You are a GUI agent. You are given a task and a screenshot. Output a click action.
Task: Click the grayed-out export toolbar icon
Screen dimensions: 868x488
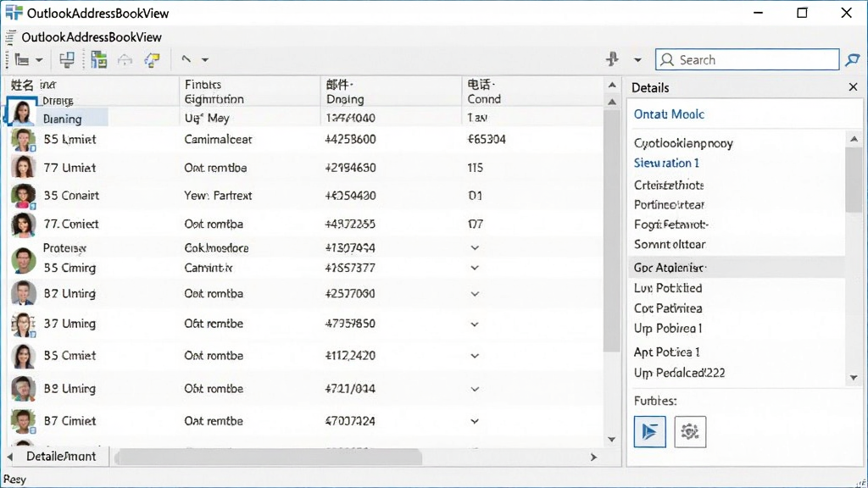(125, 60)
